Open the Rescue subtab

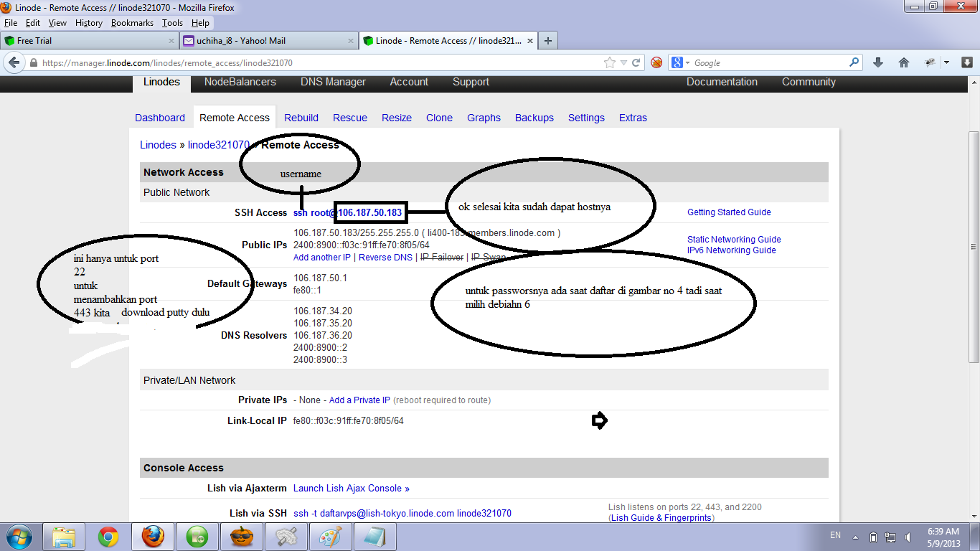coord(350,118)
